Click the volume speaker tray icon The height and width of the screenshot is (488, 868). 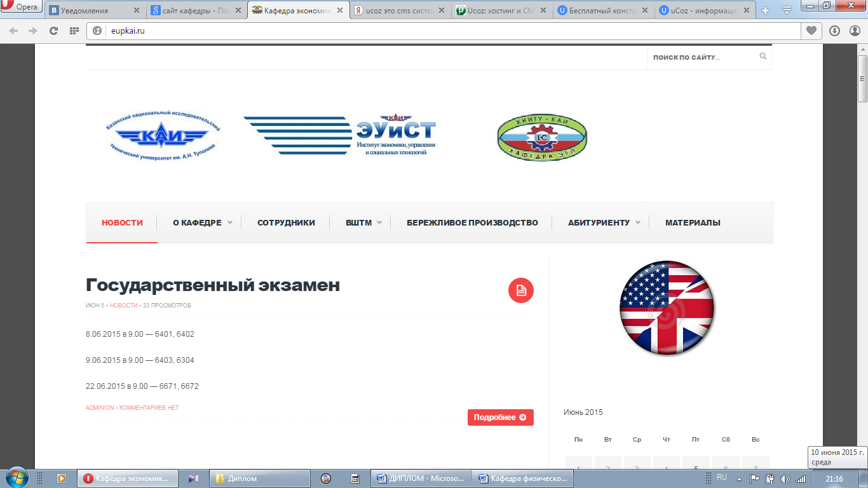pos(785,478)
